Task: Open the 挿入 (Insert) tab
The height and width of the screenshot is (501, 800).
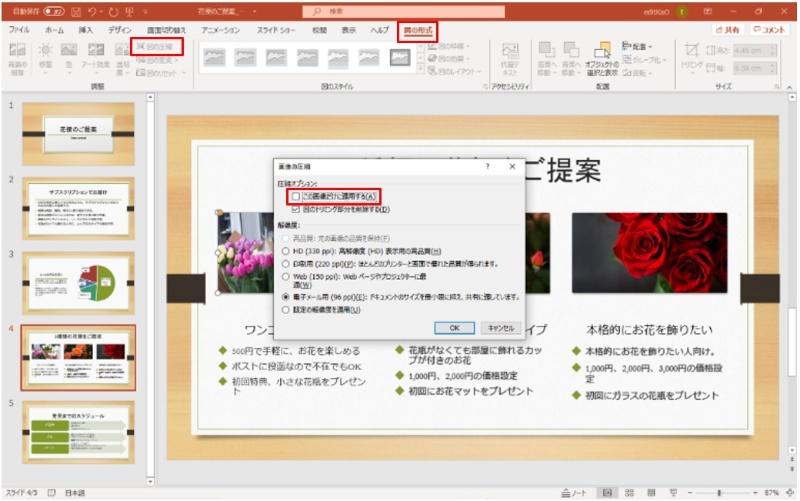Action: (86, 30)
